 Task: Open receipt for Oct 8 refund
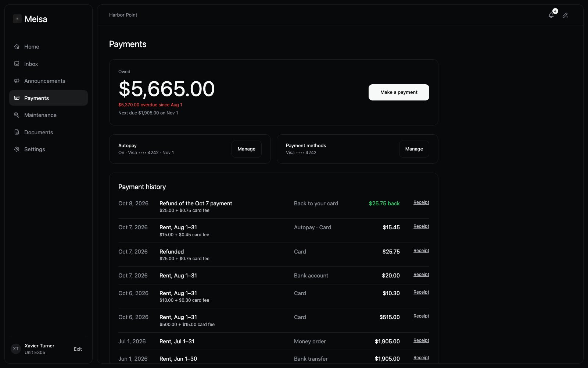tap(421, 202)
